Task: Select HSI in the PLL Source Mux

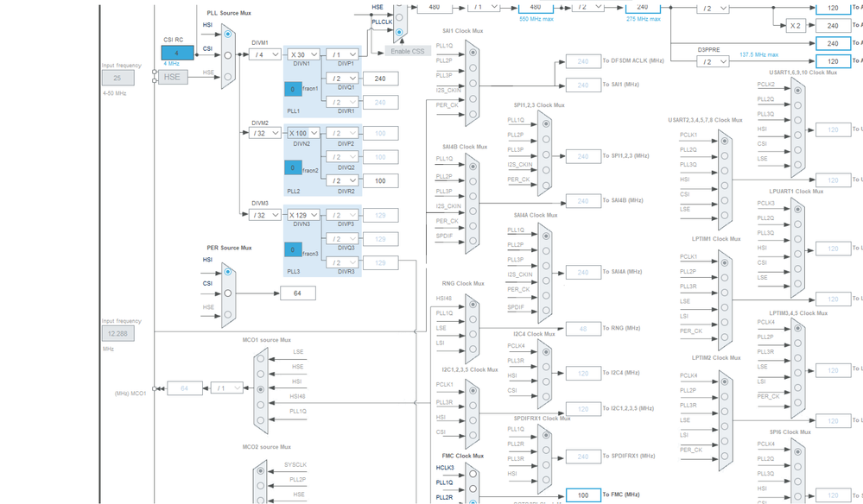Action: click(x=228, y=34)
